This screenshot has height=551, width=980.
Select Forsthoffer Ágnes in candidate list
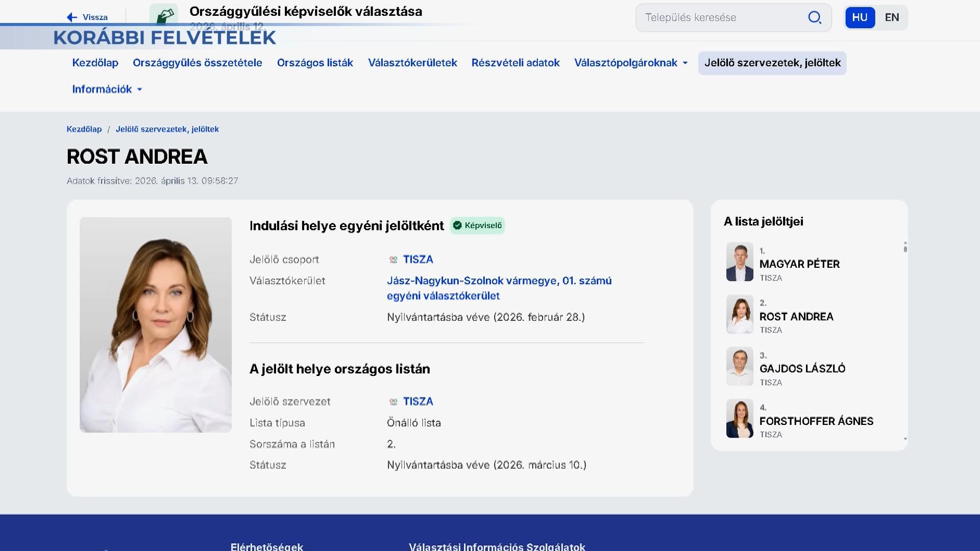tap(816, 421)
